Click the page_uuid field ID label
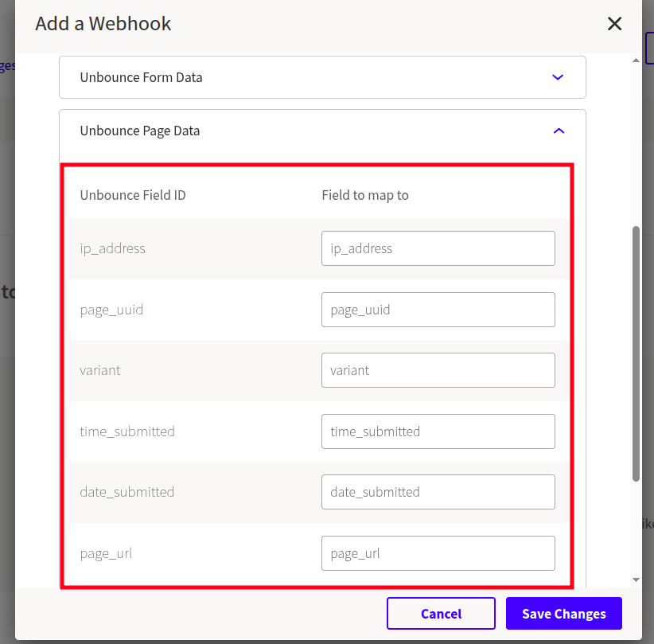654x644 pixels. [x=111, y=310]
